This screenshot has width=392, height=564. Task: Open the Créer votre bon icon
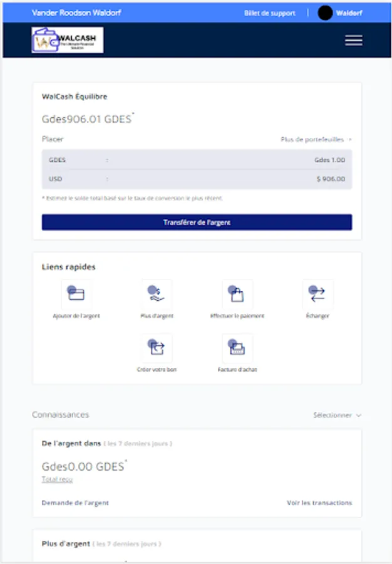click(x=157, y=348)
